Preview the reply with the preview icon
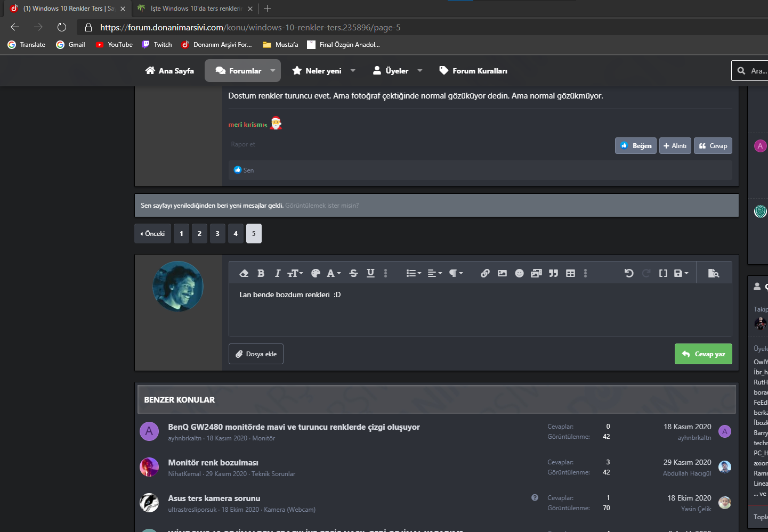This screenshot has width=768, height=532. [714, 273]
